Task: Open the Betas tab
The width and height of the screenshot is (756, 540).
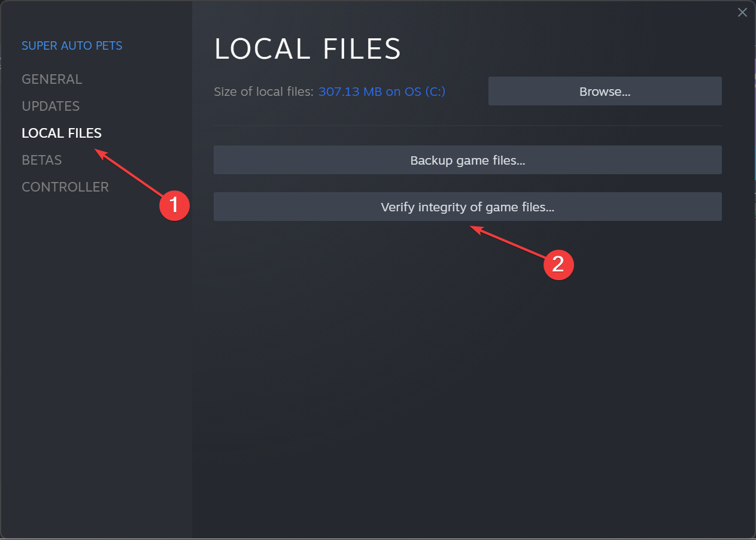Action: [42, 160]
